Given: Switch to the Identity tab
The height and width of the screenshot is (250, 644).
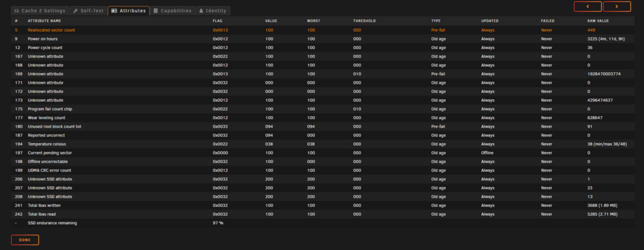Looking at the screenshot, I should (x=213, y=11).
